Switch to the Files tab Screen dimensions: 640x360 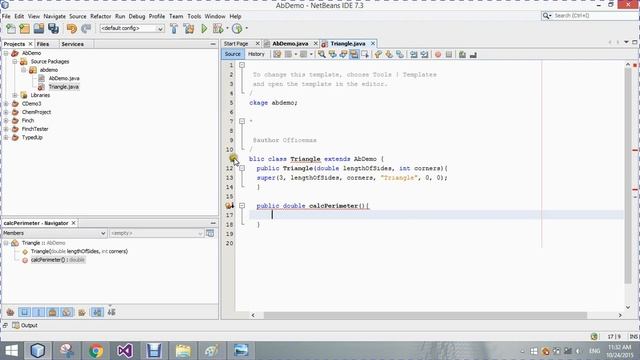click(42, 44)
